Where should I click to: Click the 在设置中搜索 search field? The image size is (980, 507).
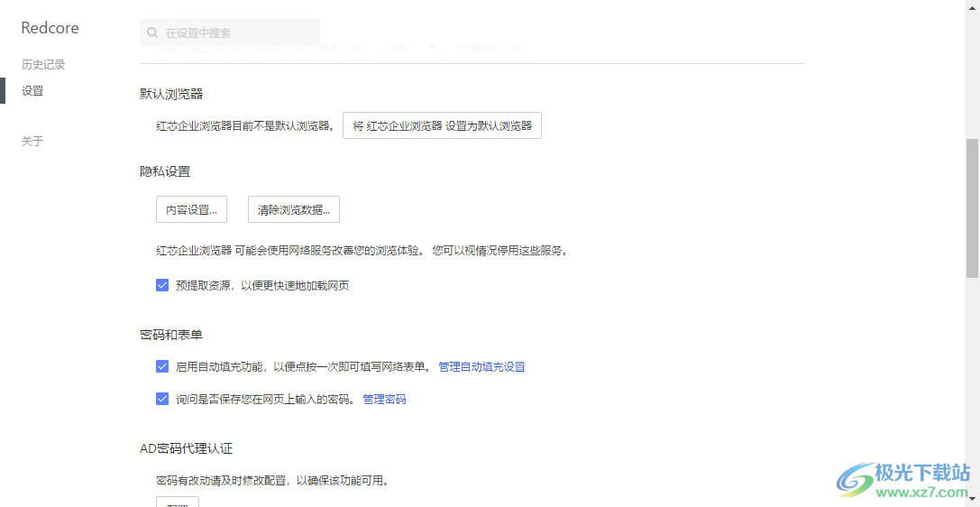click(230, 32)
